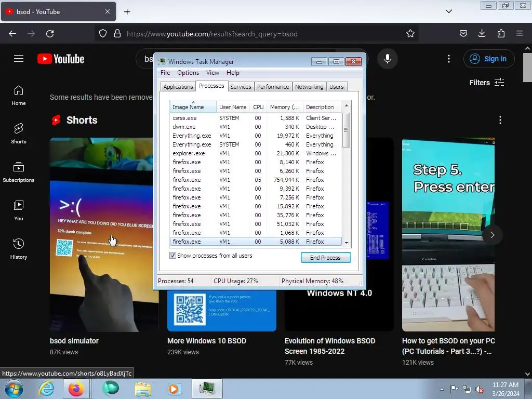Open Firefox downloads panel

[482, 34]
